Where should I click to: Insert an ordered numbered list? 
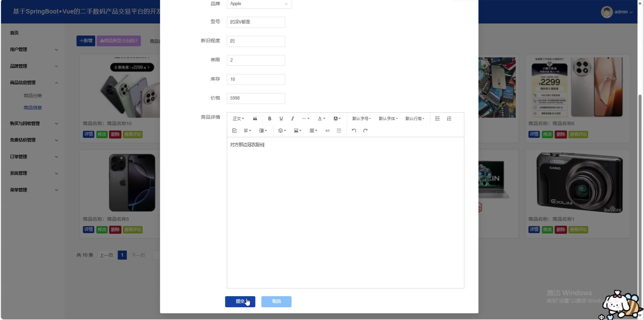pyautogui.click(x=449, y=119)
